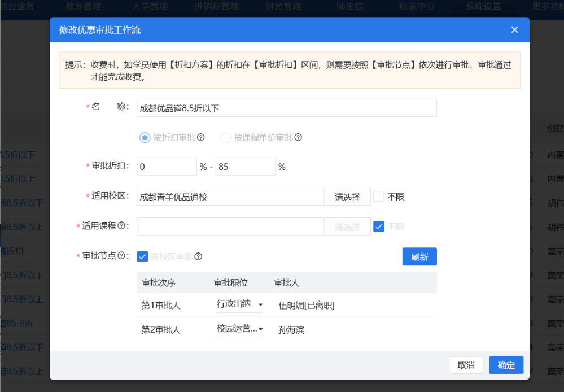Image resolution: width=564 pixels, height=392 pixels.
Task: Click approver name 孙海滨
Action: point(291,330)
